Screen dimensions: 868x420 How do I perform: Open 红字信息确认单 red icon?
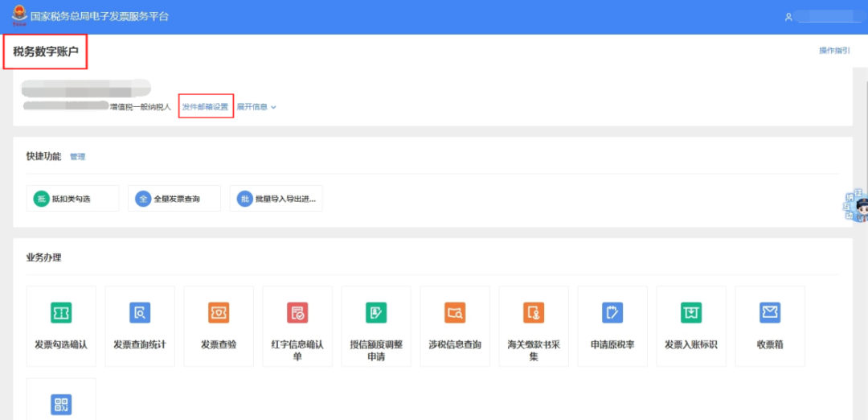297,313
